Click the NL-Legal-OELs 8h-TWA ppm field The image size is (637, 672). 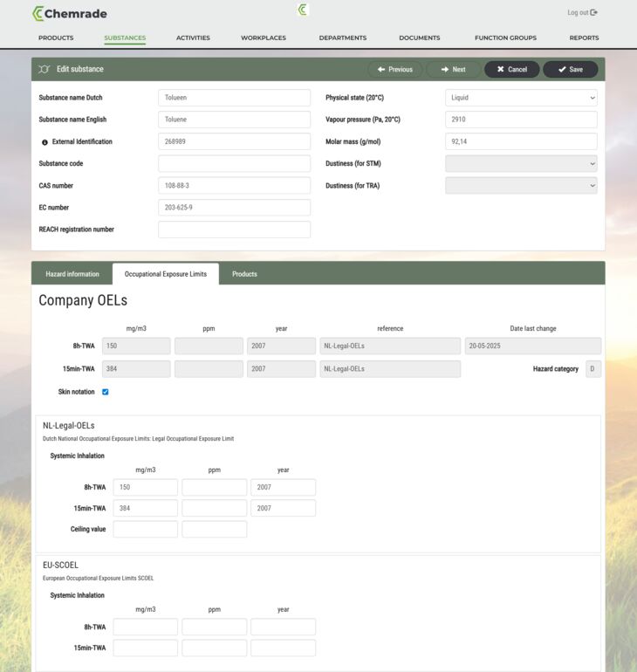(214, 487)
